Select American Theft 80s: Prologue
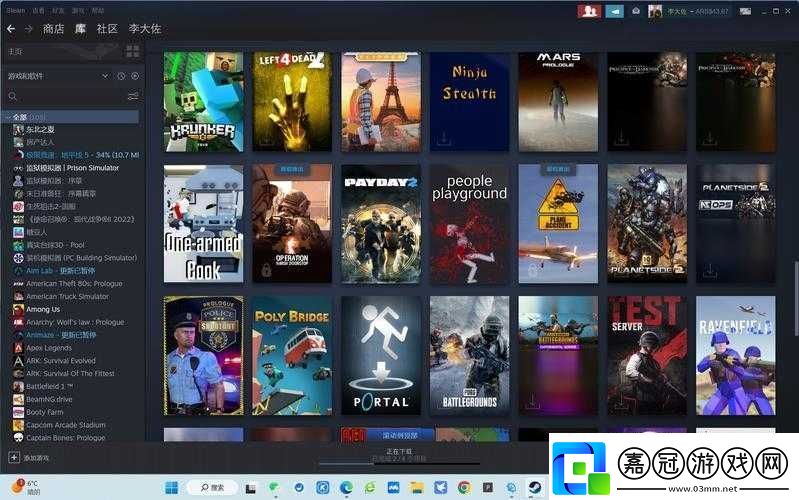Image resolution: width=799 pixels, height=500 pixels. pos(74,283)
